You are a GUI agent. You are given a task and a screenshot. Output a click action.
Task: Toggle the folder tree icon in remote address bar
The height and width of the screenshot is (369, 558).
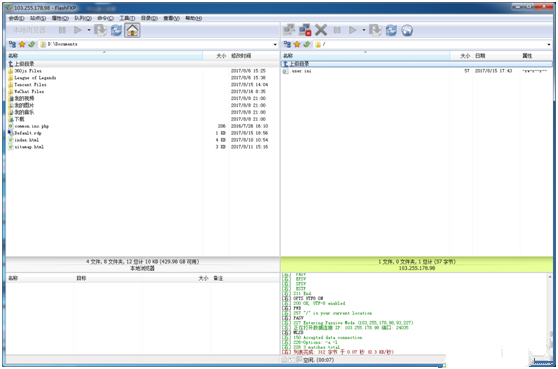tap(287, 44)
